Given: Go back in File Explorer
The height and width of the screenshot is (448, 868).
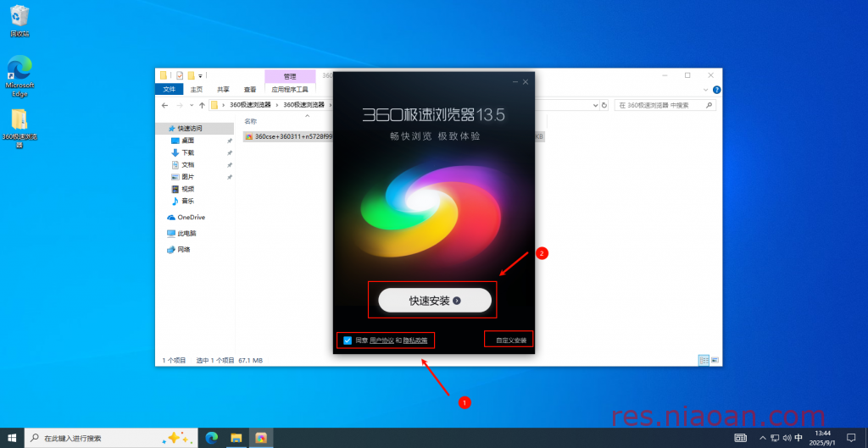Looking at the screenshot, I should tap(165, 105).
